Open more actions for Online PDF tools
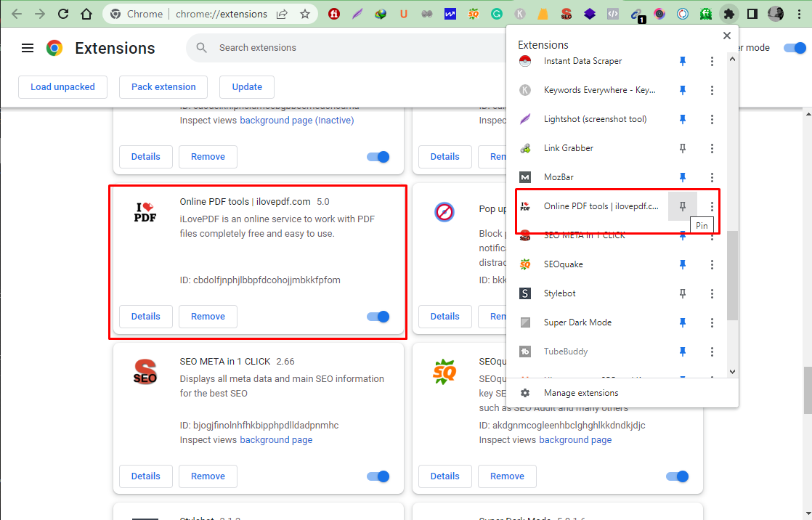812x520 pixels. click(x=712, y=206)
